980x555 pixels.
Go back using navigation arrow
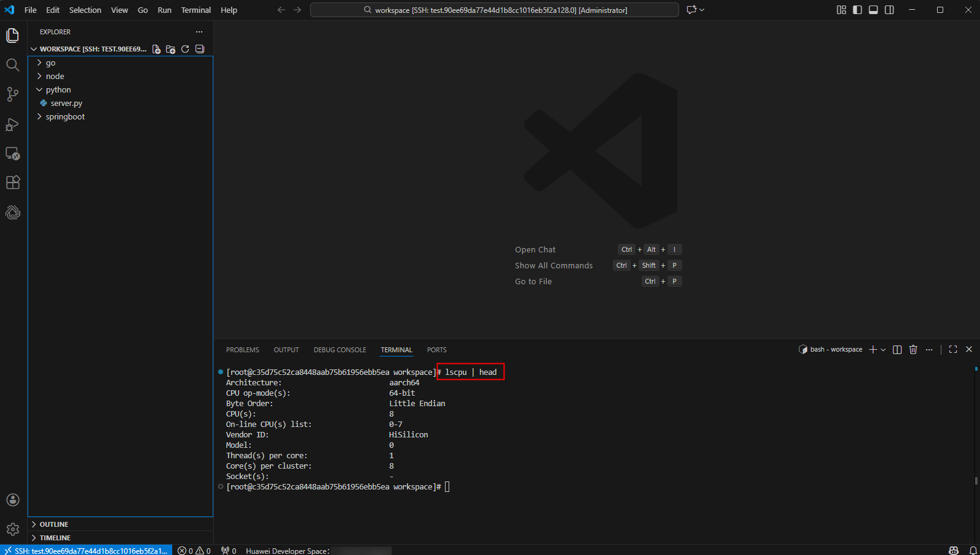point(281,10)
